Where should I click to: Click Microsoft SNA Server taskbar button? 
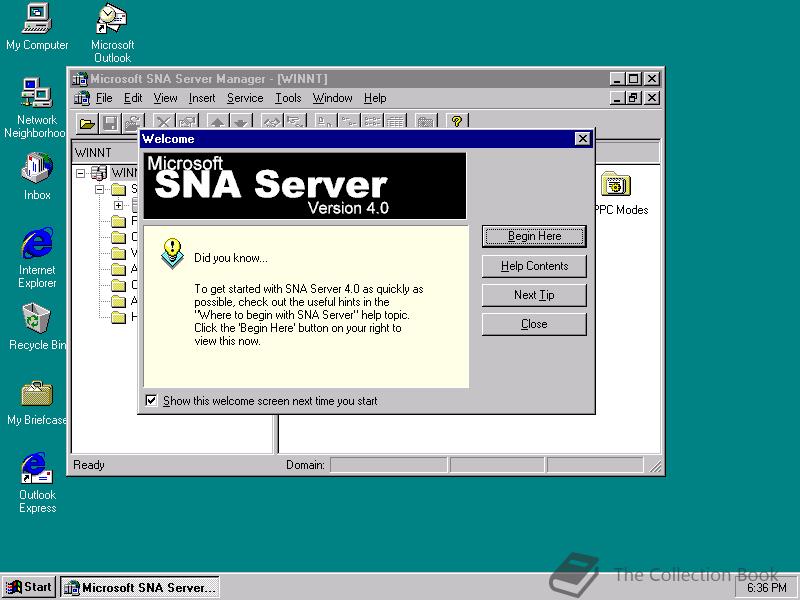[140, 587]
